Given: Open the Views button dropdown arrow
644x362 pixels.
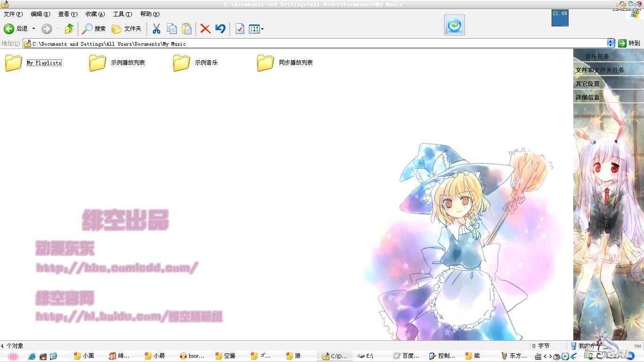Looking at the screenshot, I should coord(262,29).
